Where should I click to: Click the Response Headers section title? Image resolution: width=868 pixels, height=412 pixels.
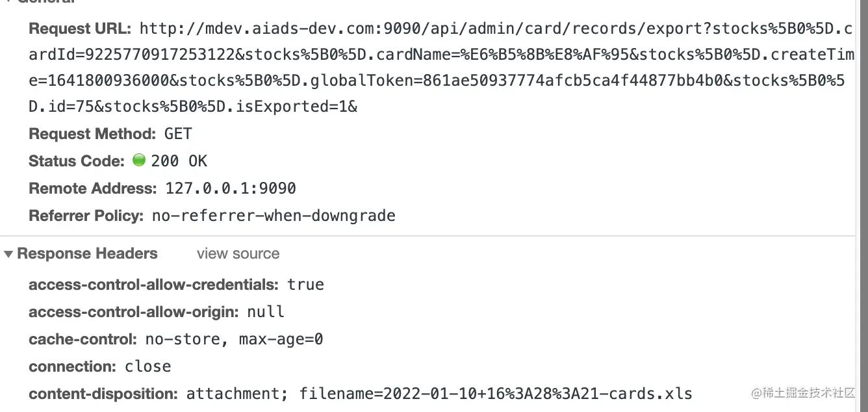pos(87,253)
